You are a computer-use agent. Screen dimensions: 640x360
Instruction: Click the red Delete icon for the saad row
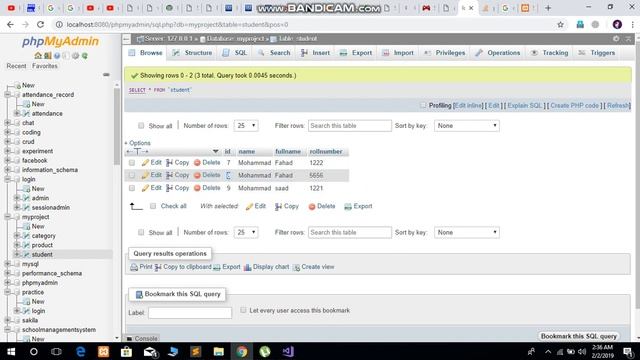[x=197, y=188]
